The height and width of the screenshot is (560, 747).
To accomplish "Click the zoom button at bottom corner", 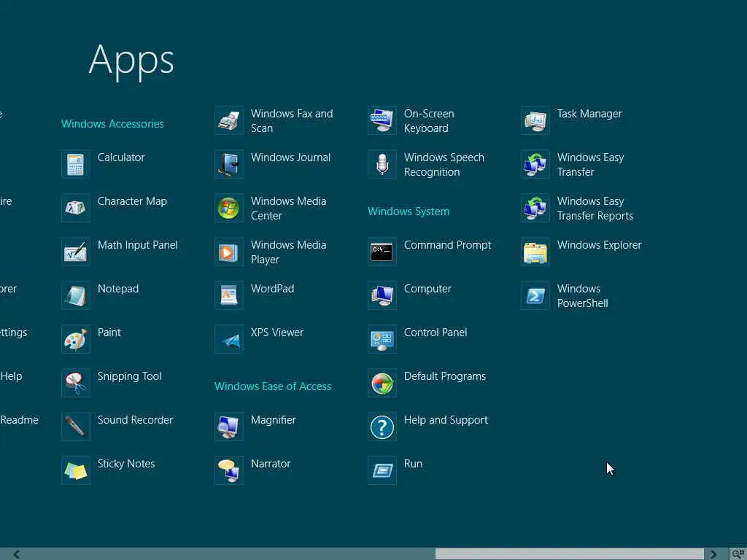I will click(x=738, y=554).
